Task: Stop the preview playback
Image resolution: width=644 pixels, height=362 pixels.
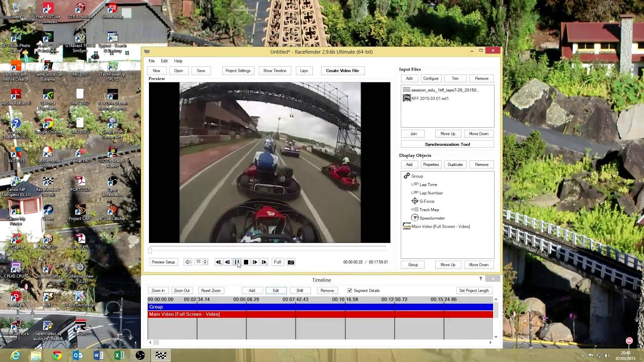Action: (246, 262)
